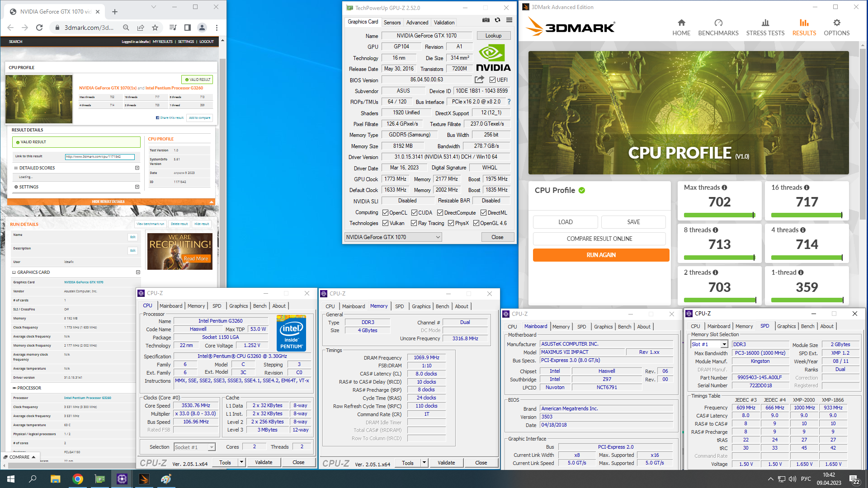
Task: Open Chrome profile avatar
Action: (x=202, y=28)
